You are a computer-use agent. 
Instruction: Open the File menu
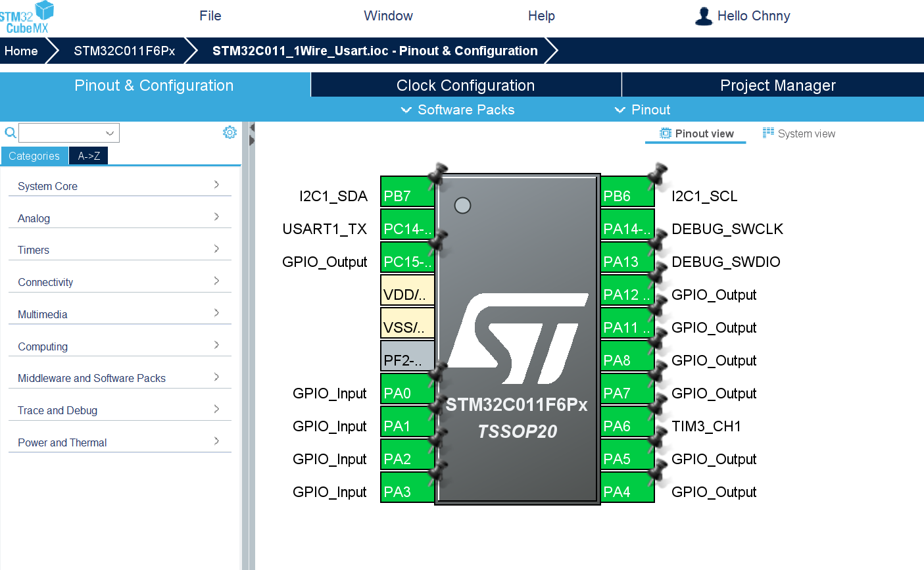(210, 16)
